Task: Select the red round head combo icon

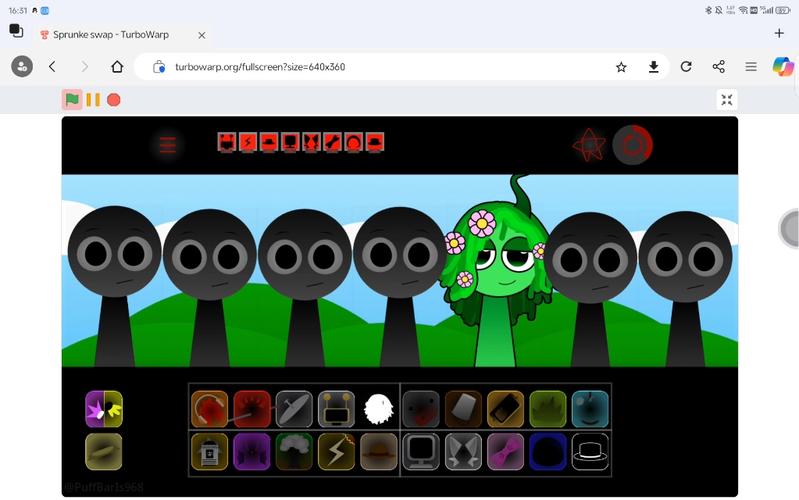Action: (x=354, y=142)
